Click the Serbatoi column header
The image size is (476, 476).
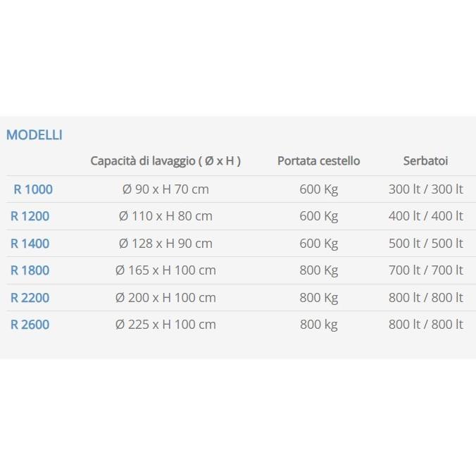(x=425, y=161)
